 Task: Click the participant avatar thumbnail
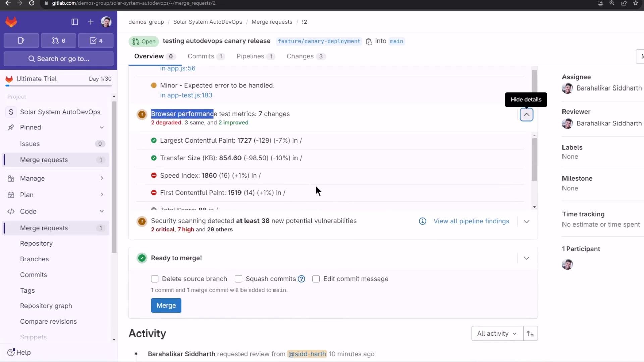[567, 264]
